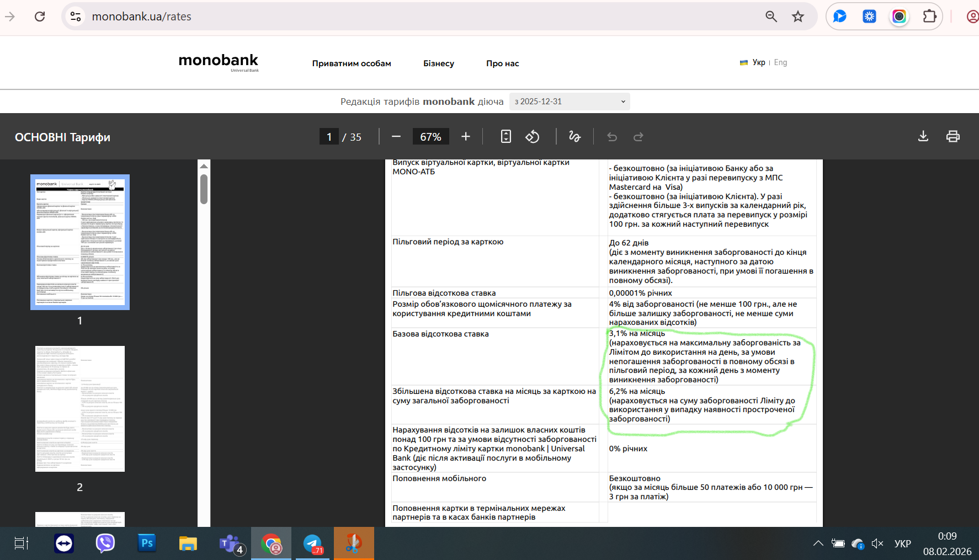Screen dimensions: 979x560
Task: Zoom in the PDF with the plus button
Action: (x=466, y=136)
